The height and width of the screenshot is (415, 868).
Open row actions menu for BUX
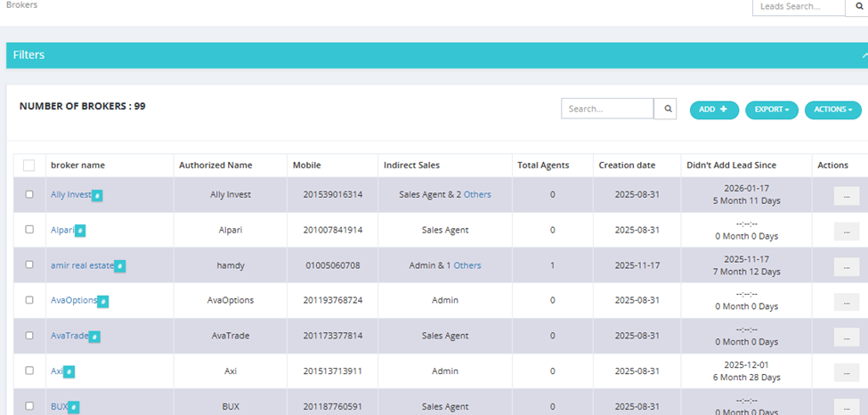(x=847, y=407)
